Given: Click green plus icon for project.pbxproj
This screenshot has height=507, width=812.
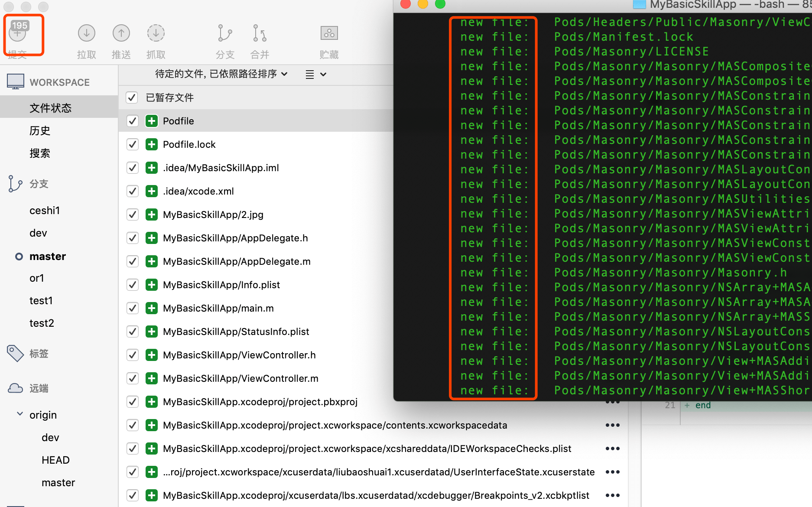Looking at the screenshot, I should (x=152, y=402).
